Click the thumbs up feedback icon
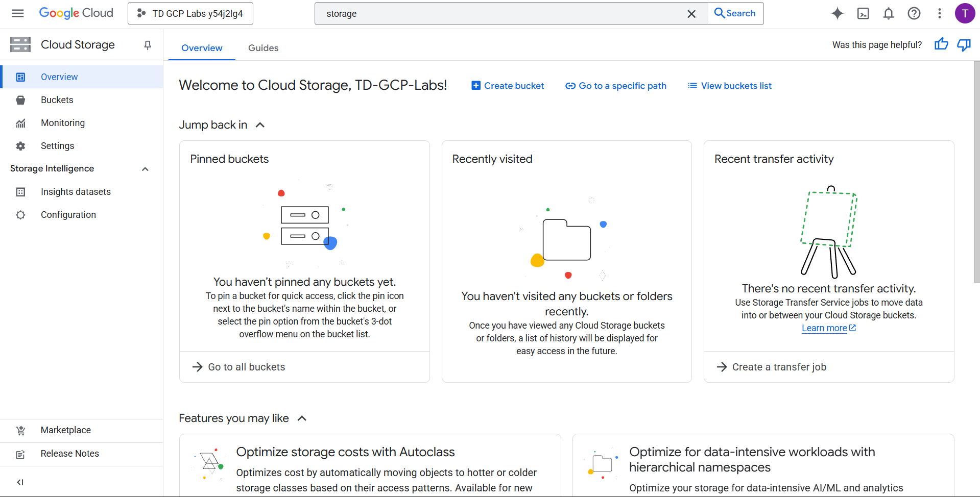 coord(941,44)
